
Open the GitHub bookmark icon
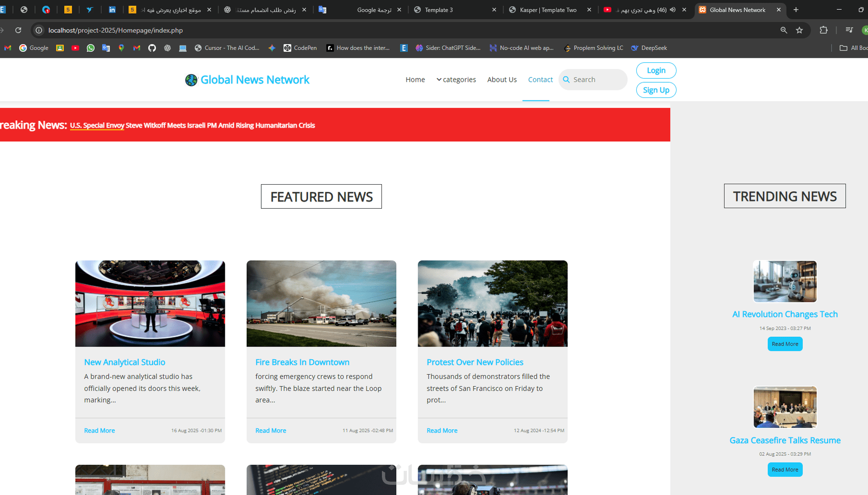click(x=152, y=48)
